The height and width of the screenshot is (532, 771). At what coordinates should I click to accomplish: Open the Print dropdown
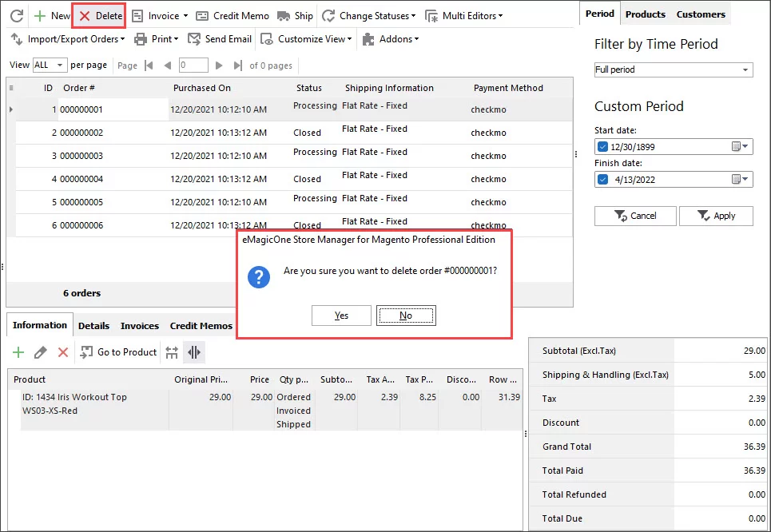point(157,39)
